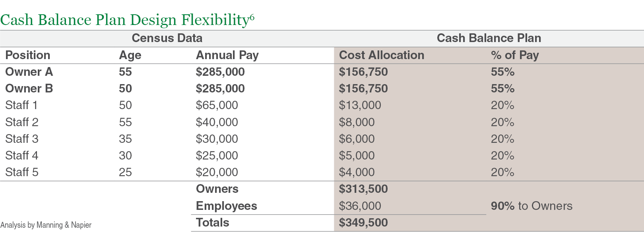Click the Cash Balance Plan Design Flexibility title
The width and height of the screenshot is (644, 244).
[127, 19]
